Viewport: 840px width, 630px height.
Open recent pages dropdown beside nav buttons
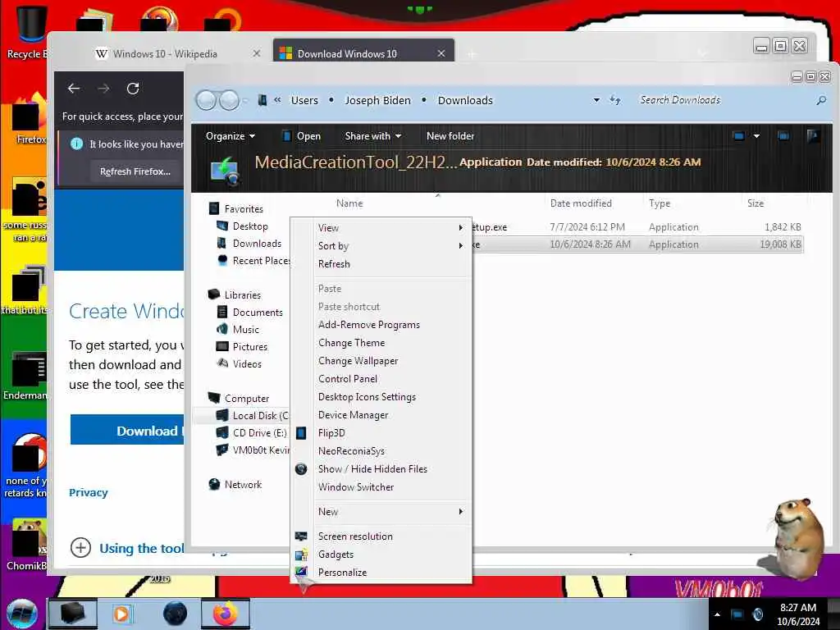[246, 100]
